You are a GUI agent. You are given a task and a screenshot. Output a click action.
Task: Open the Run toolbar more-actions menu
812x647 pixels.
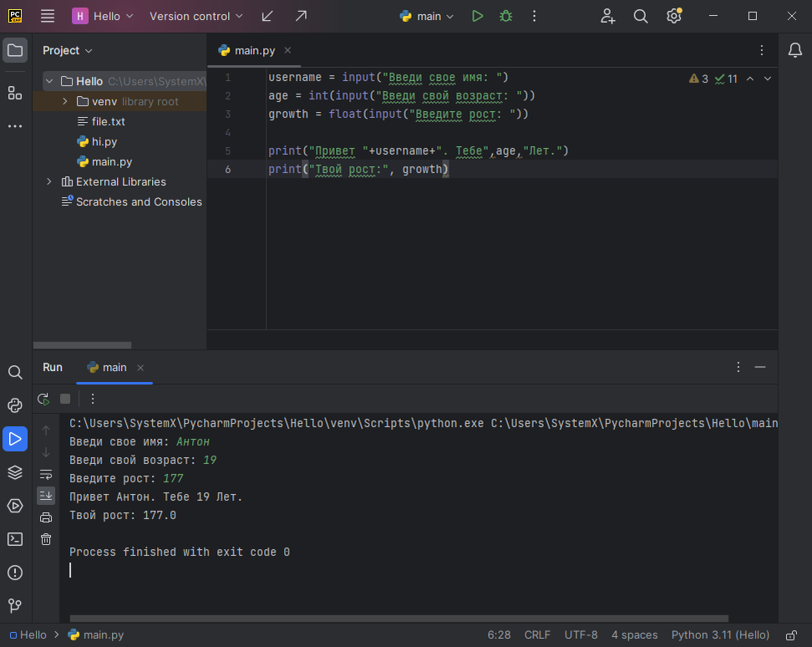pyautogui.click(x=93, y=399)
